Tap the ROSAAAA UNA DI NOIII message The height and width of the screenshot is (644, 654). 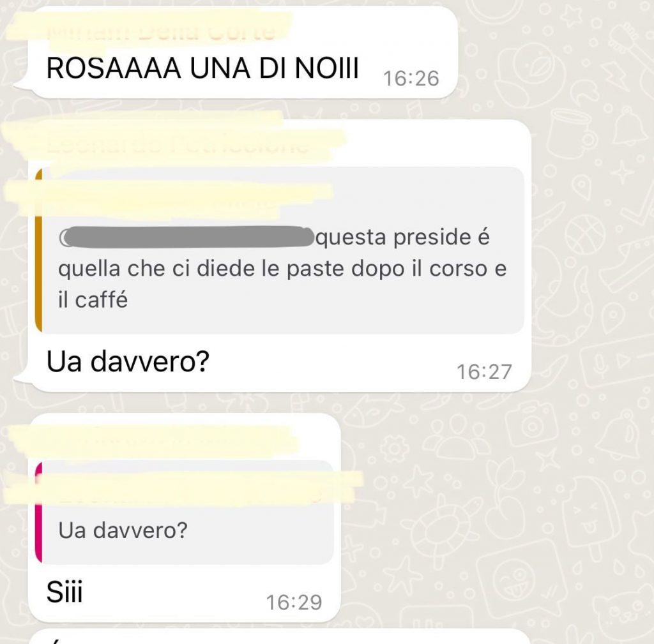pos(202,68)
